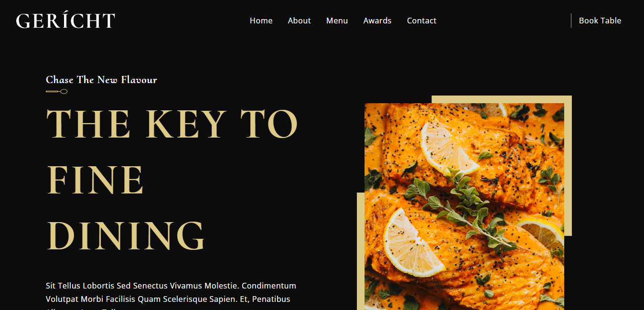
Task: Open the salmon dish hero image
Action: (x=464, y=206)
